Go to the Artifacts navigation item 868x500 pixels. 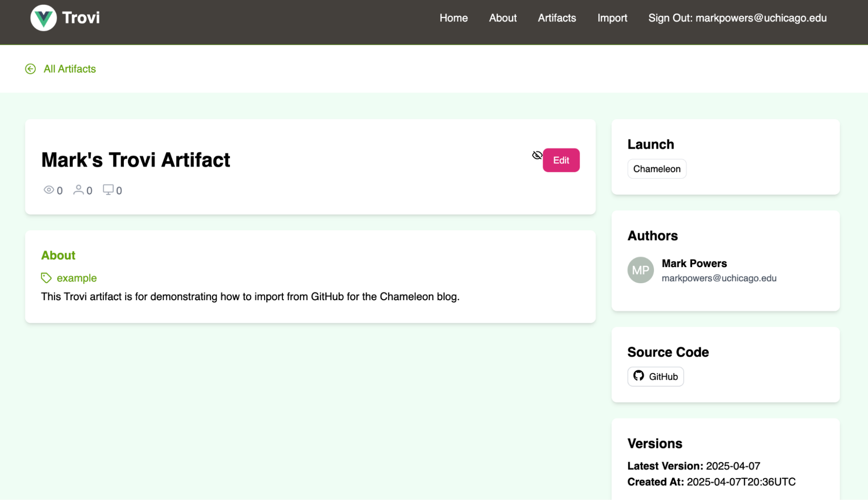tap(557, 18)
